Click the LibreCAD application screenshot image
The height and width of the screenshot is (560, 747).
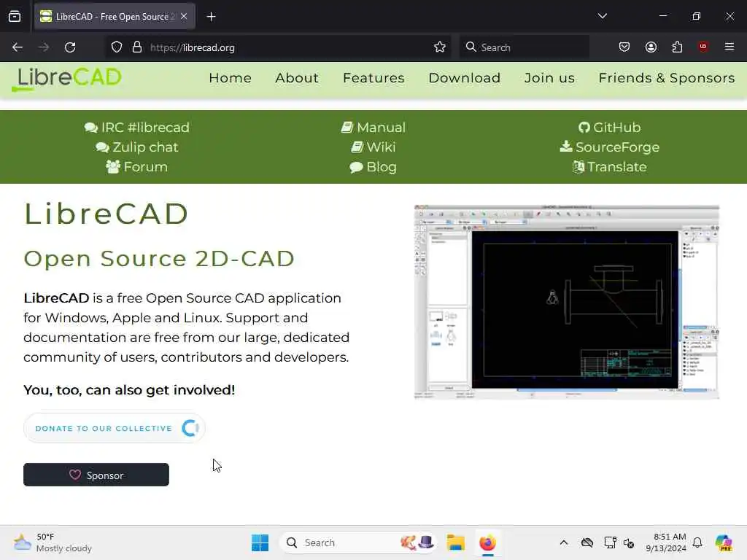pyautogui.click(x=566, y=302)
